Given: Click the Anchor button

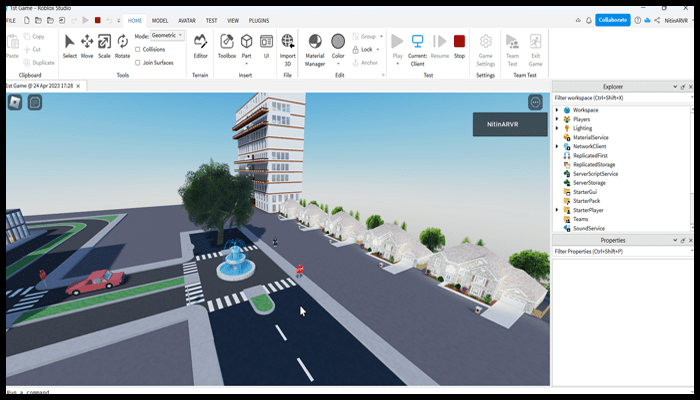Looking at the screenshot, I should tap(366, 62).
